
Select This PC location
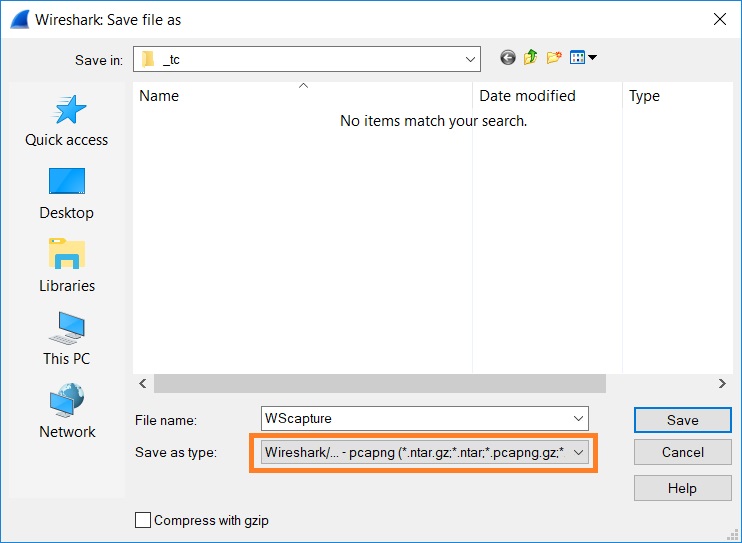pyautogui.click(x=67, y=339)
